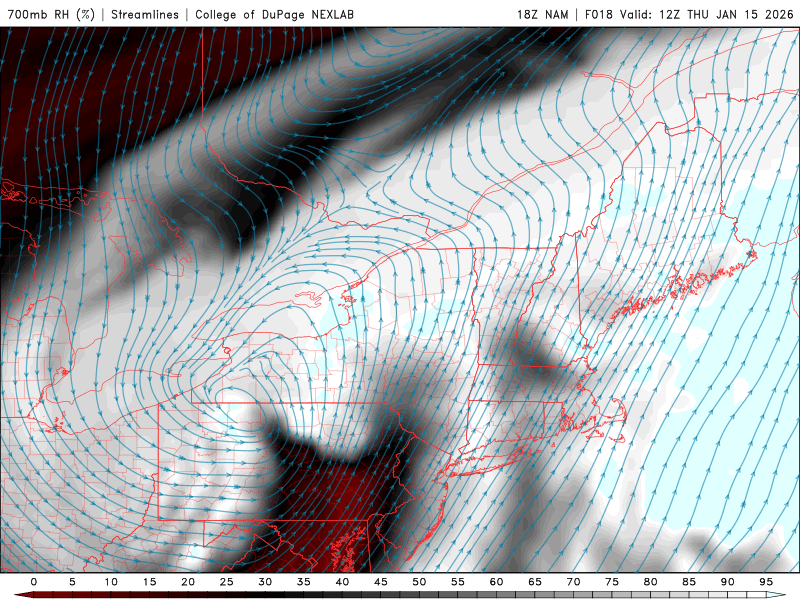The image size is (800, 600).
Task: Click the '60' colorbar label
Action: point(496,582)
